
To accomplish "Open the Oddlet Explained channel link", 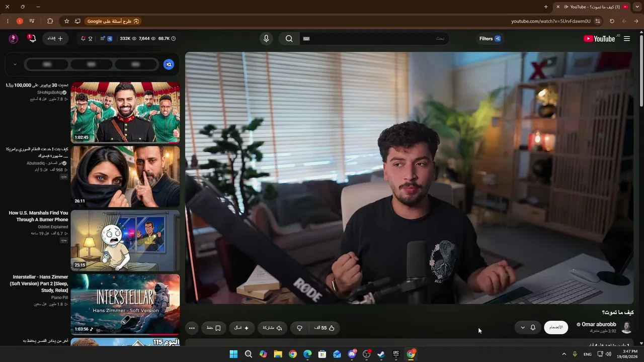I will click(x=53, y=227).
